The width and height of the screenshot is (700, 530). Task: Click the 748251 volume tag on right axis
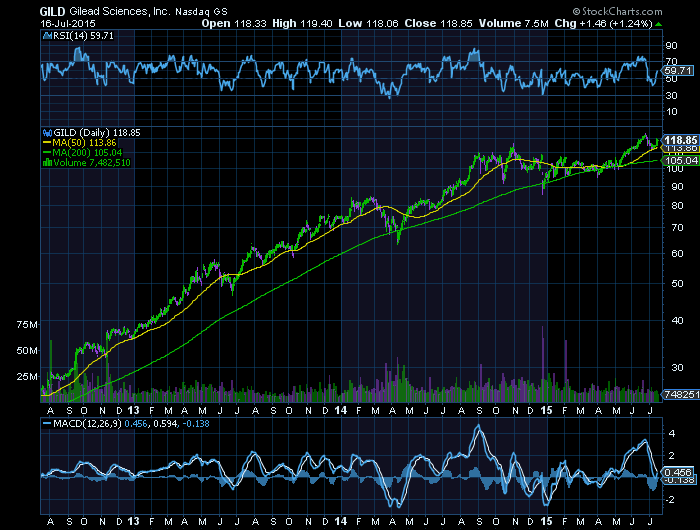pyautogui.click(x=680, y=394)
